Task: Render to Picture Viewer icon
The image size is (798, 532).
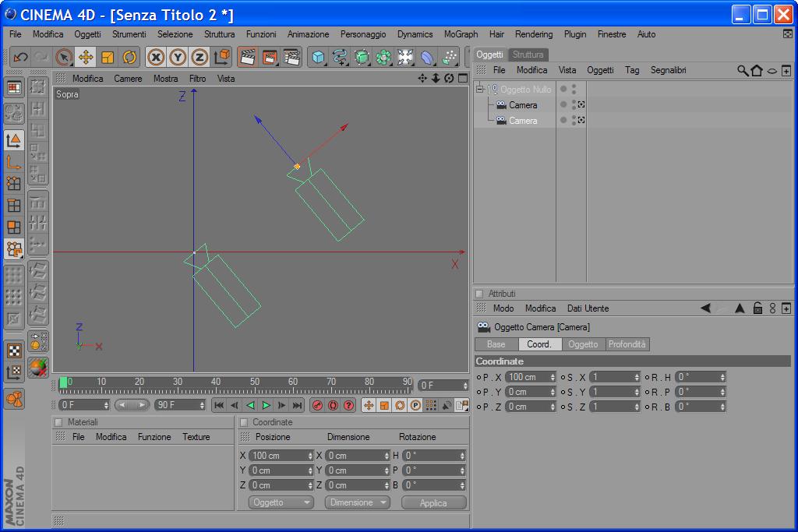Action: point(270,57)
